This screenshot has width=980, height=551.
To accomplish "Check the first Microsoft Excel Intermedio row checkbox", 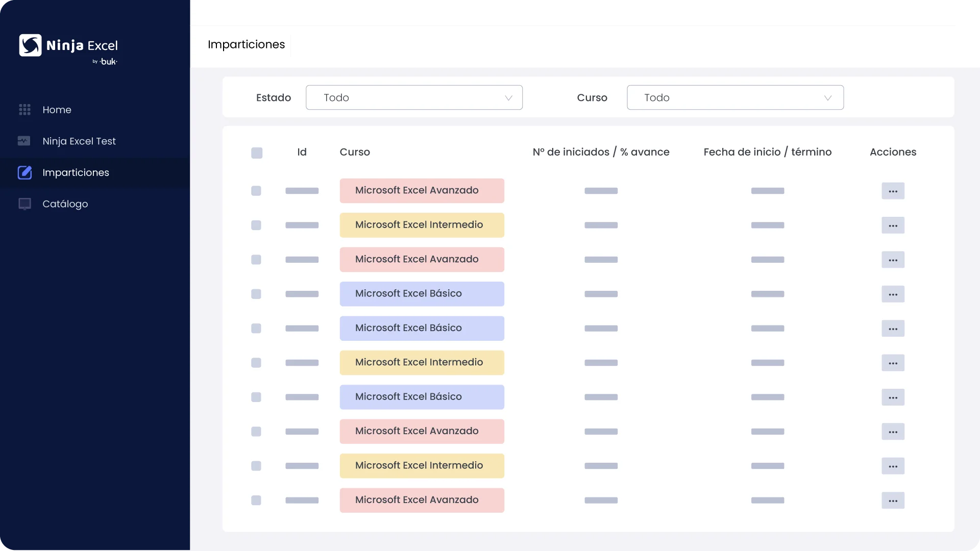I will (x=256, y=225).
